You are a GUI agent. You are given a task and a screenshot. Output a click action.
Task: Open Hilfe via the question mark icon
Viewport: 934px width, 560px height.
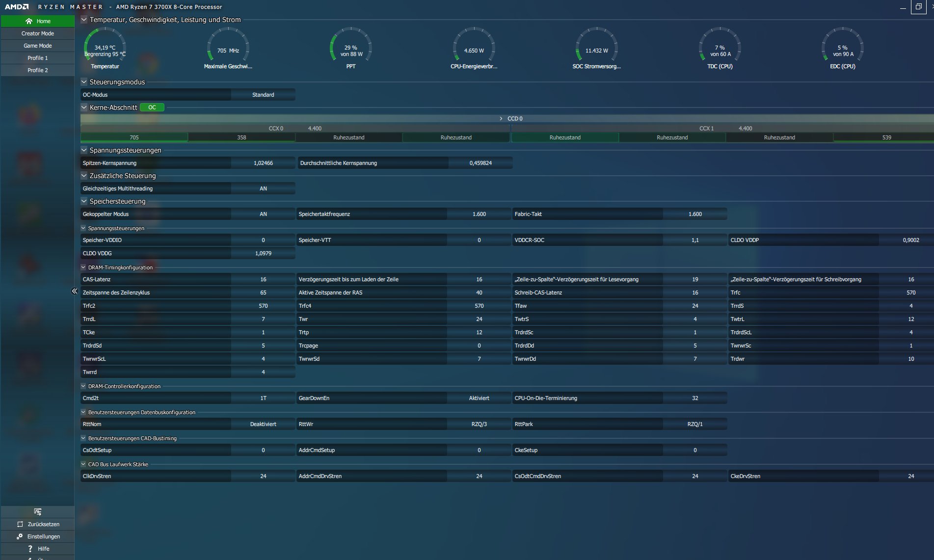(30, 549)
